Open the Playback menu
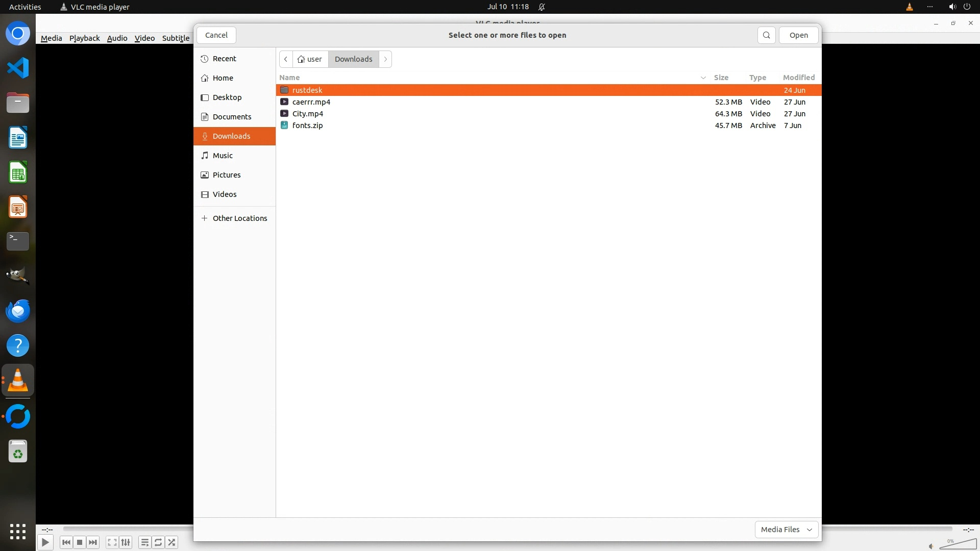980x551 pixels. [x=84, y=38]
